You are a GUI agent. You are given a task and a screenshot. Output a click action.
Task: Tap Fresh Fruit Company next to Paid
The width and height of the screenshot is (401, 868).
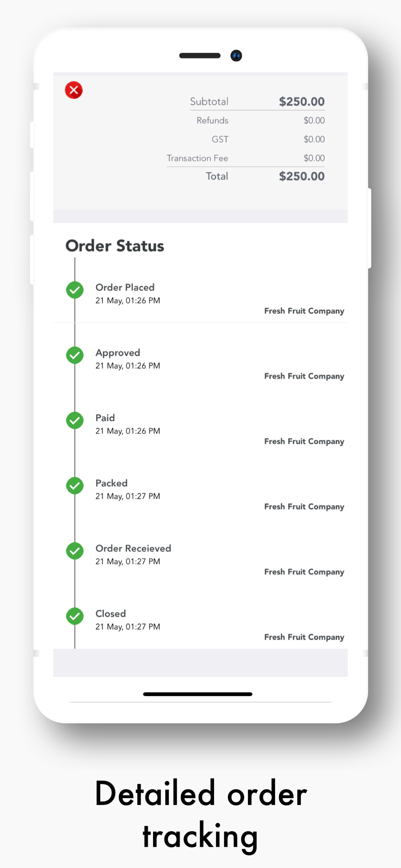click(x=304, y=441)
